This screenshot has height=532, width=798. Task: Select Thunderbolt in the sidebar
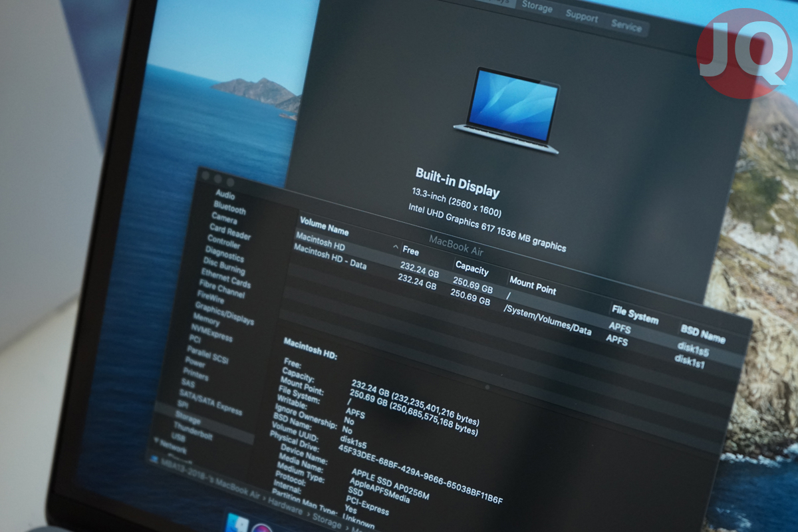point(192,432)
